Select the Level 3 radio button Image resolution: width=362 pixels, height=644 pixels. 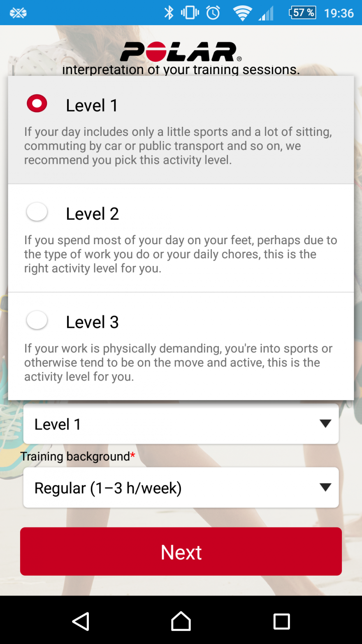tap(37, 320)
